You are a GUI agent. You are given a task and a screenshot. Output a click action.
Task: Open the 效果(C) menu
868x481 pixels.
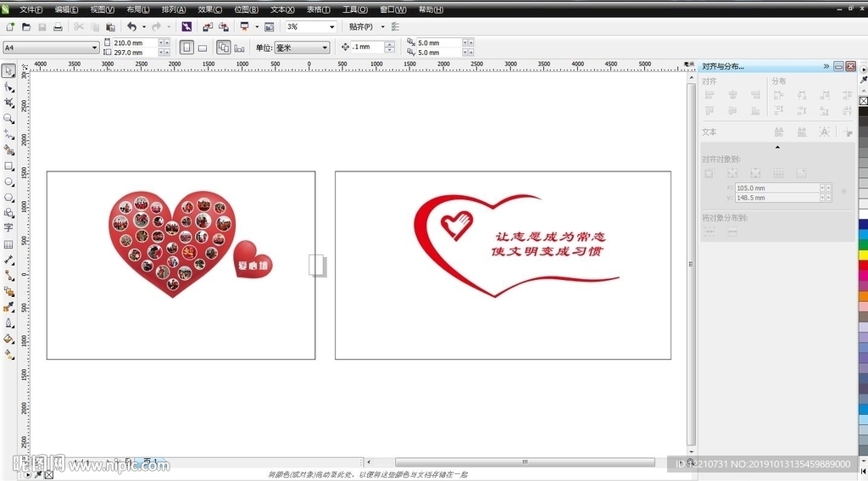[209, 9]
